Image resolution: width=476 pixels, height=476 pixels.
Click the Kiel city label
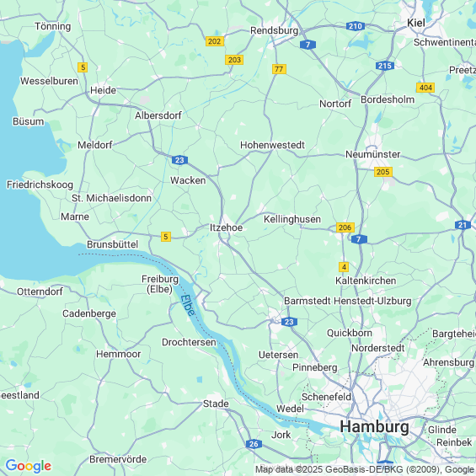click(x=416, y=23)
